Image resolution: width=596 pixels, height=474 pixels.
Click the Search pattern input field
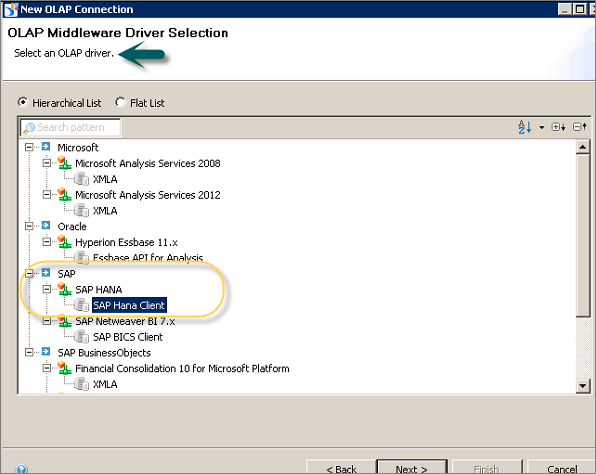tap(71, 127)
